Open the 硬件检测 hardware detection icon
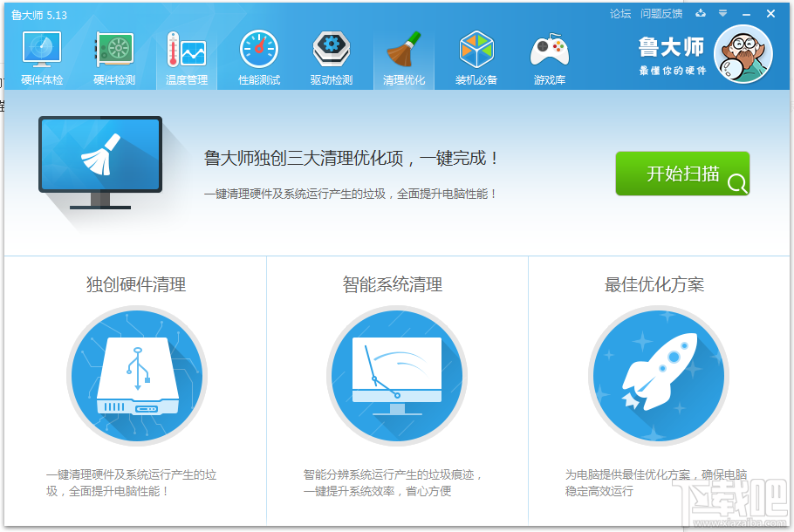The width and height of the screenshot is (794, 532). click(114, 58)
